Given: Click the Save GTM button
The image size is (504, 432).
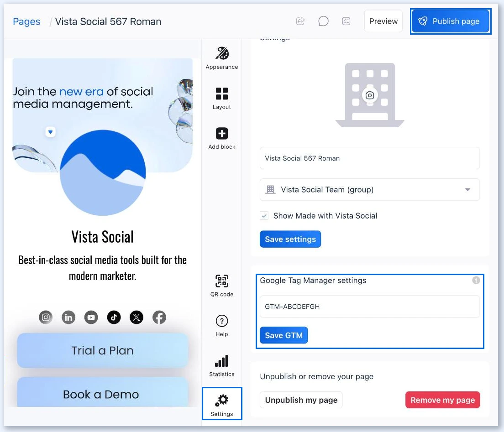Looking at the screenshot, I should (x=284, y=335).
